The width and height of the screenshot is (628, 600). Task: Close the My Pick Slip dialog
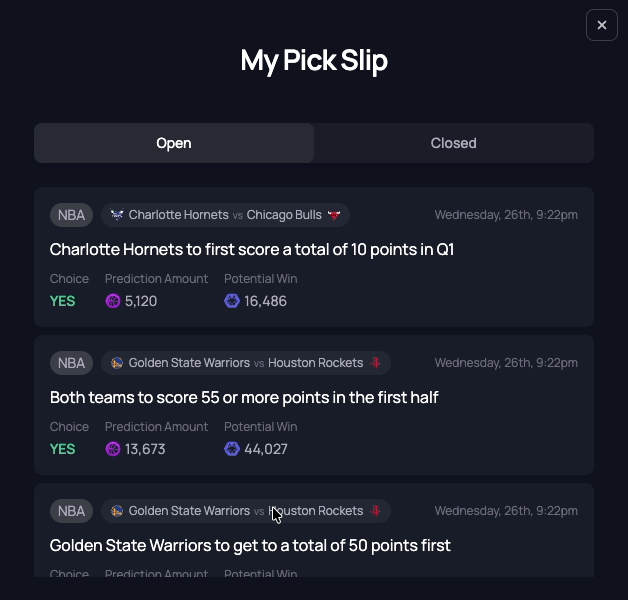coord(601,25)
